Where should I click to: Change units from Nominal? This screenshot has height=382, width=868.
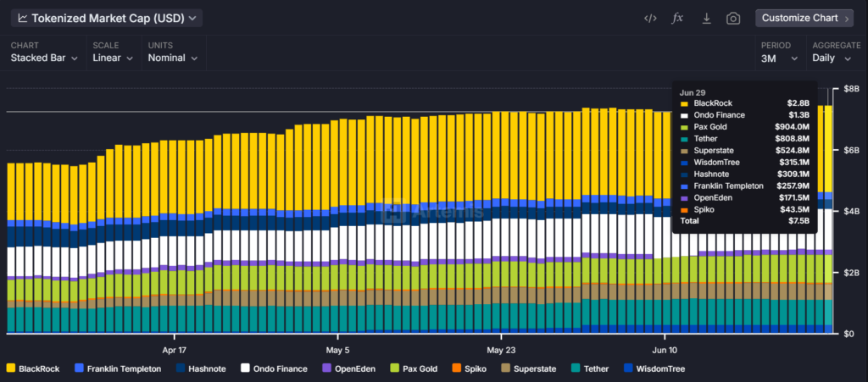[173, 58]
